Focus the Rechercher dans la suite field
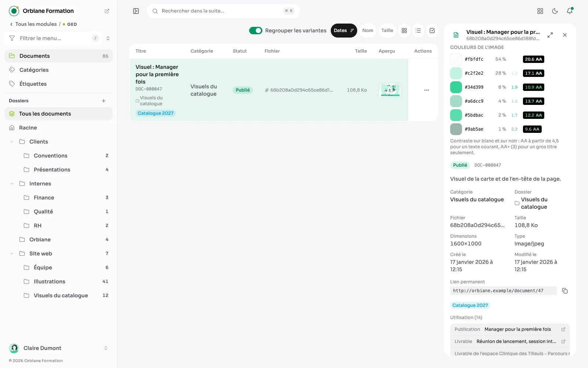The width and height of the screenshot is (588, 368). [x=223, y=11]
